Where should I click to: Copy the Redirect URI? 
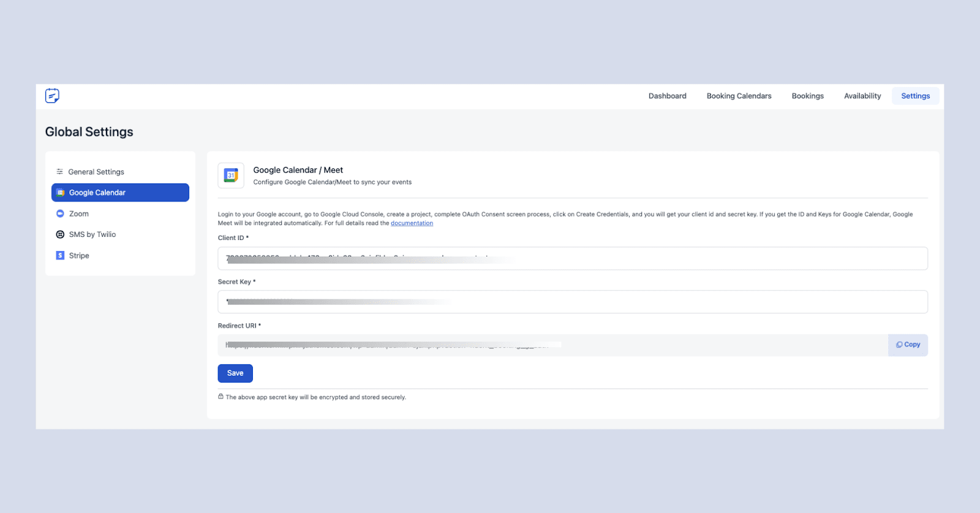(908, 345)
